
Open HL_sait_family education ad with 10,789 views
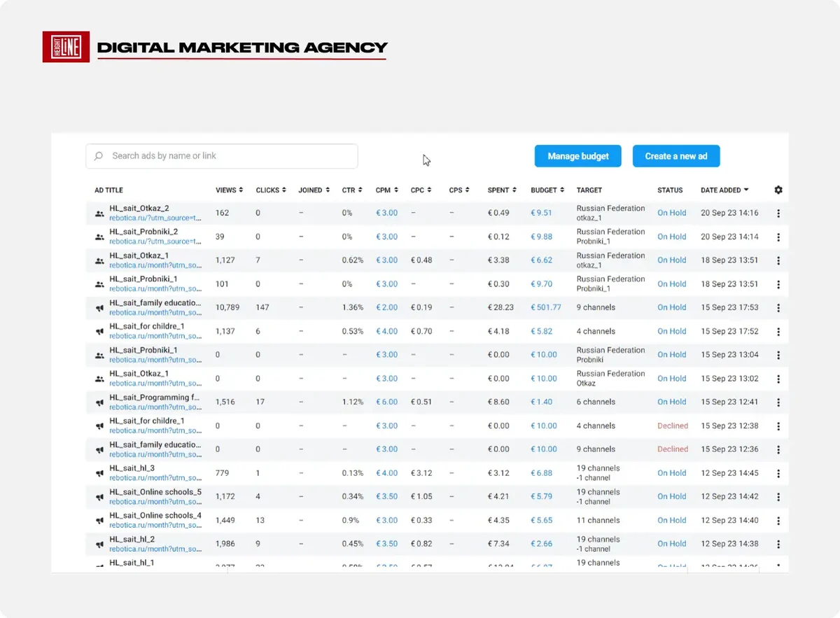coord(155,303)
